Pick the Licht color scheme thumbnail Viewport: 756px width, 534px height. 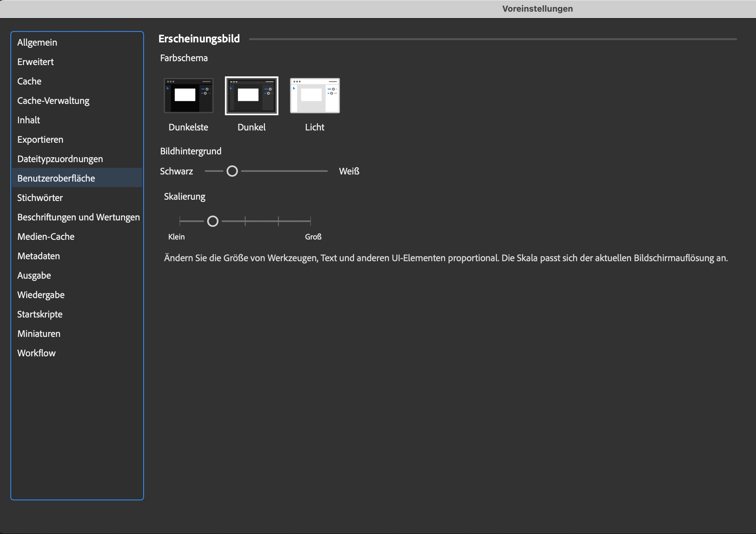pyautogui.click(x=315, y=95)
